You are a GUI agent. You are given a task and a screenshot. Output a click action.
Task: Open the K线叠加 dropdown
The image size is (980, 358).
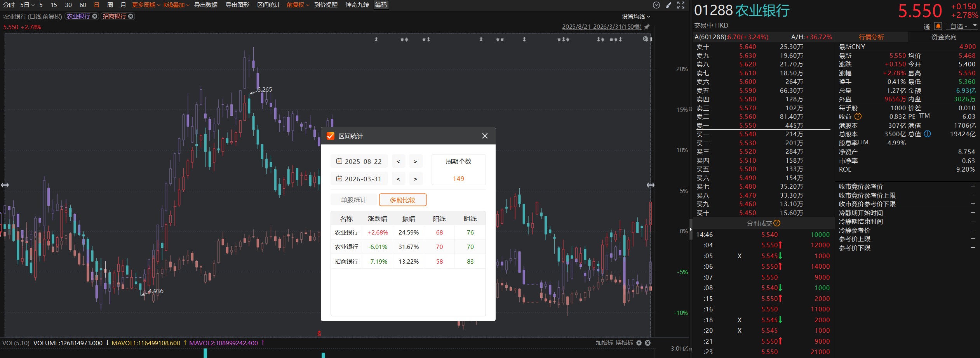176,5
